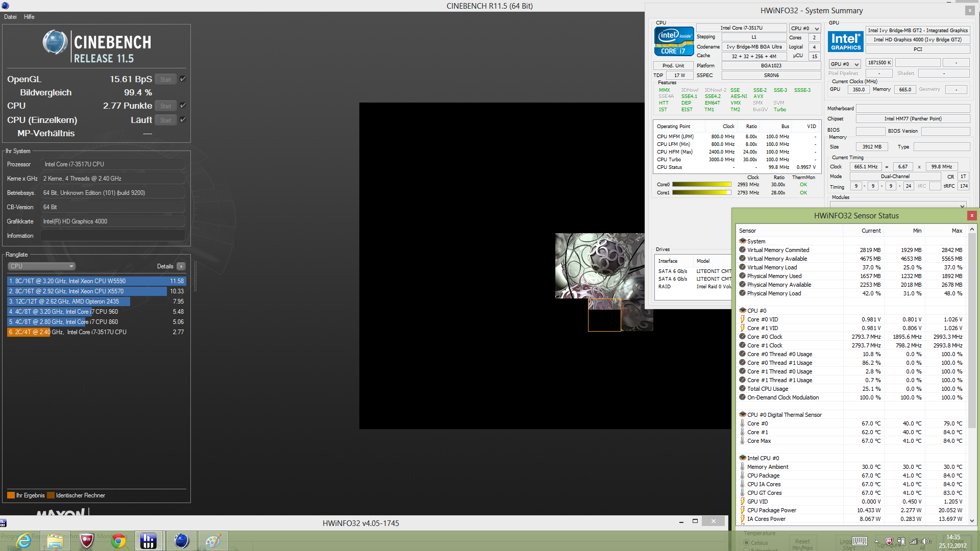Open the CPU #0 selector dropdown
The image size is (980, 551).
(x=804, y=29)
